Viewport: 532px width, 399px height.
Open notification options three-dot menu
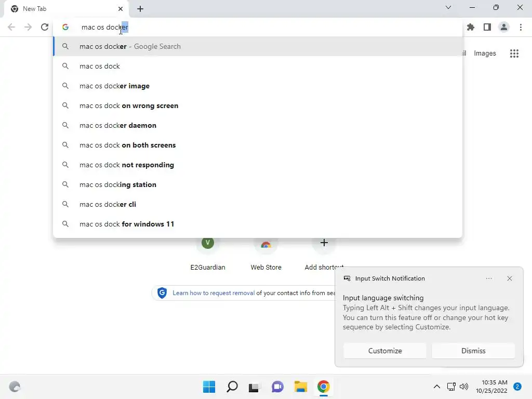pyautogui.click(x=488, y=278)
